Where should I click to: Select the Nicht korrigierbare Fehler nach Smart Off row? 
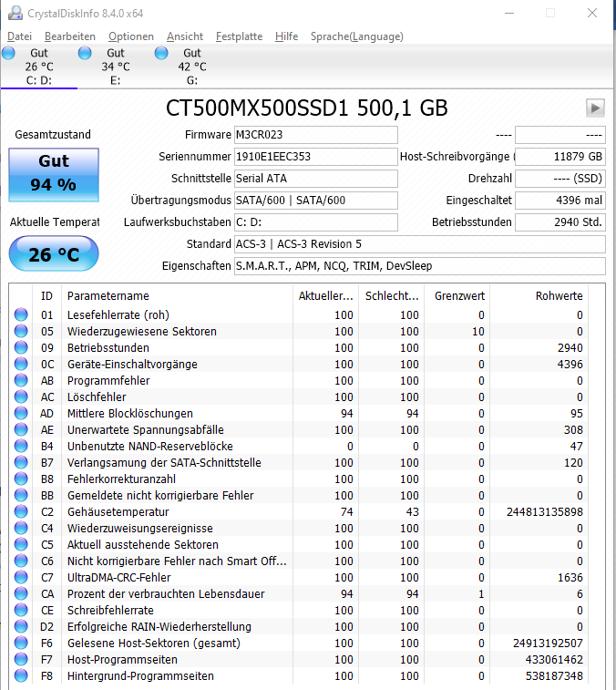tap(298, 561)
